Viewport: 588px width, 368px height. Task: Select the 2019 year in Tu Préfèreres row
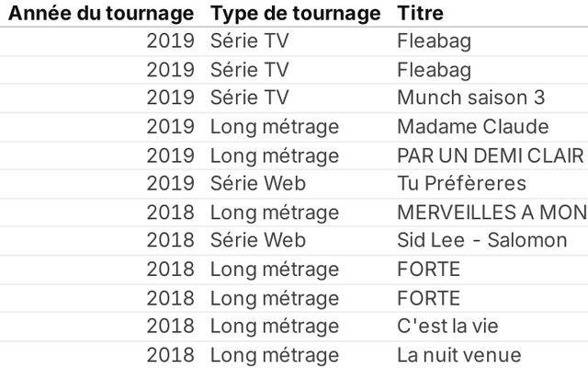tap(170, 183)
